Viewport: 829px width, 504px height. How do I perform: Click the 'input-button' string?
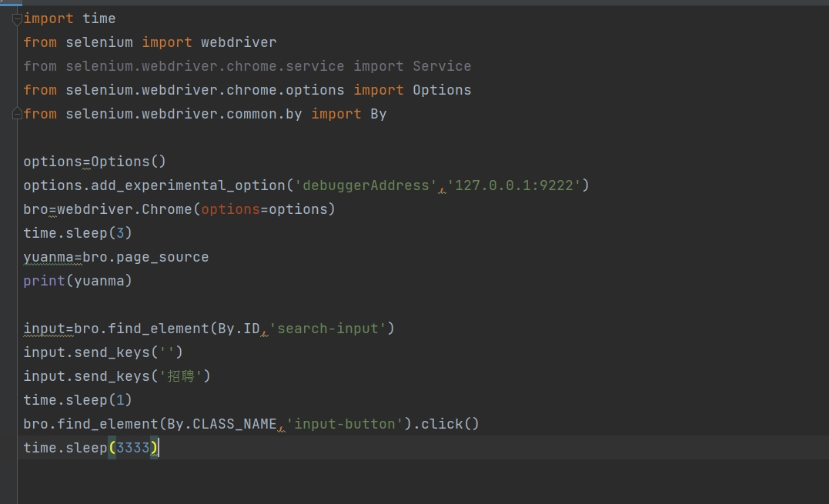(x=345, y=424)
